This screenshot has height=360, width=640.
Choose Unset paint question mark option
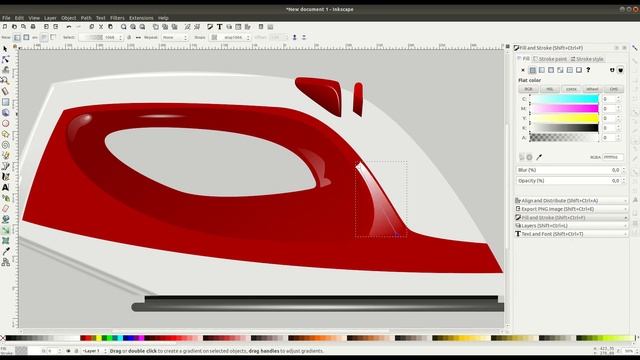[x=588, y=70]
